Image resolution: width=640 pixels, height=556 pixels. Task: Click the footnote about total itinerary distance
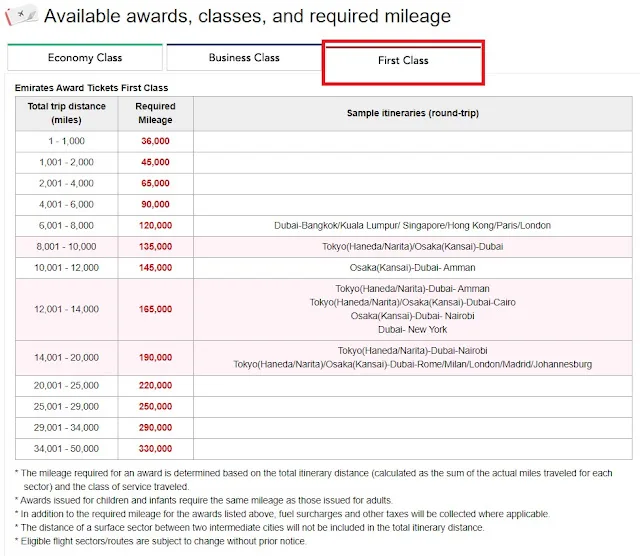tap(313, 480)
